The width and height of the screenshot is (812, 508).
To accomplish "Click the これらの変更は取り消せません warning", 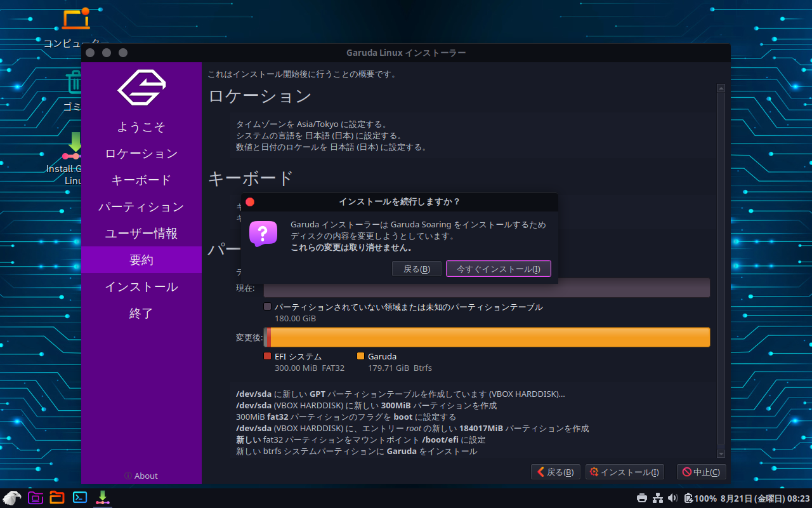I will click(x=351, y=248).
